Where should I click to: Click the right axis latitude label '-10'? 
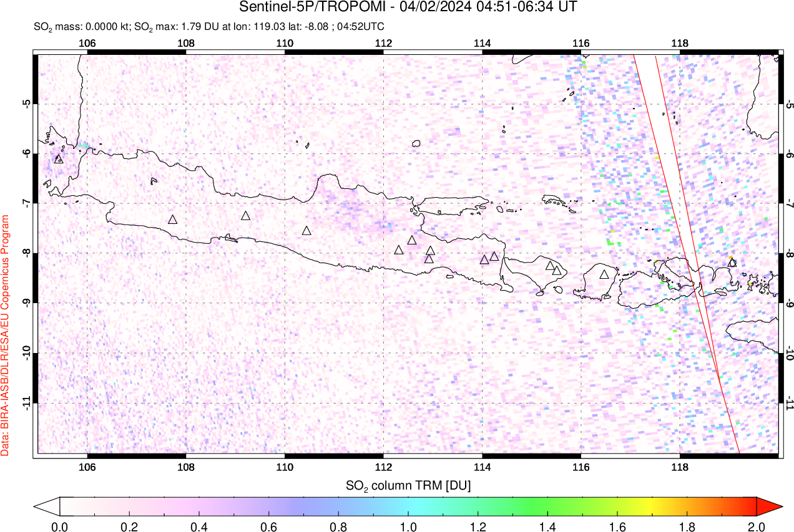point(789,353)
